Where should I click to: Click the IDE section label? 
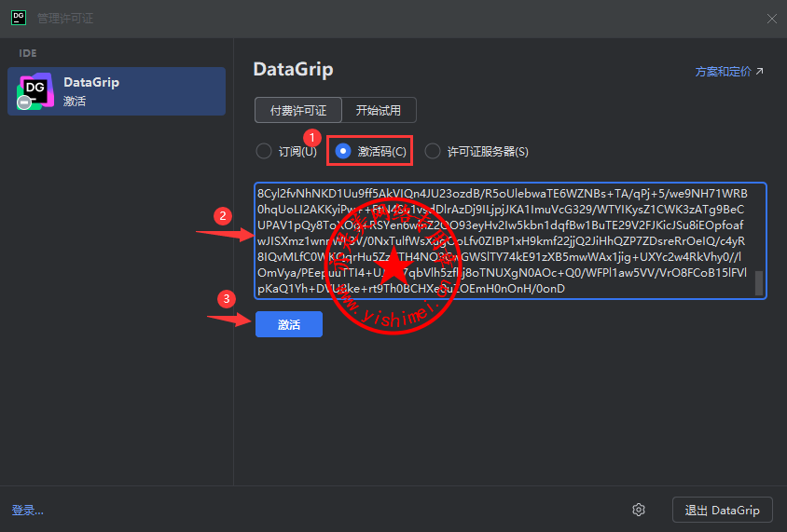(x=28, y=53)
